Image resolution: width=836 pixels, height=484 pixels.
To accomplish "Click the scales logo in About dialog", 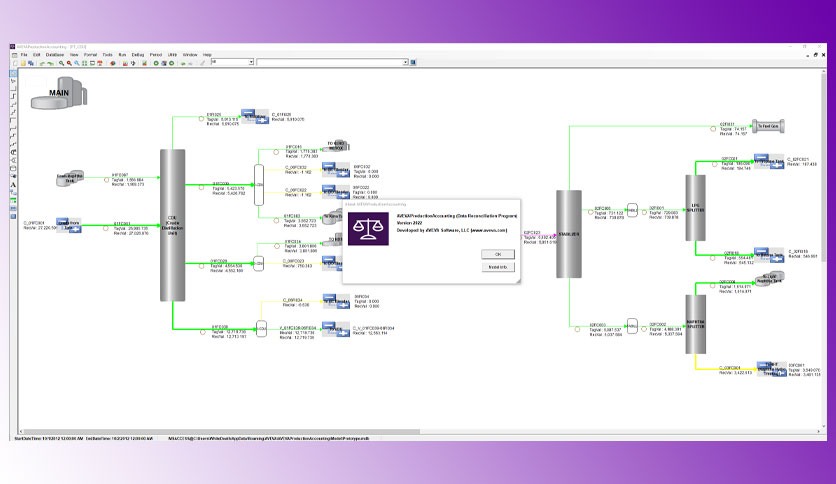I will click(x=368, y=229).
